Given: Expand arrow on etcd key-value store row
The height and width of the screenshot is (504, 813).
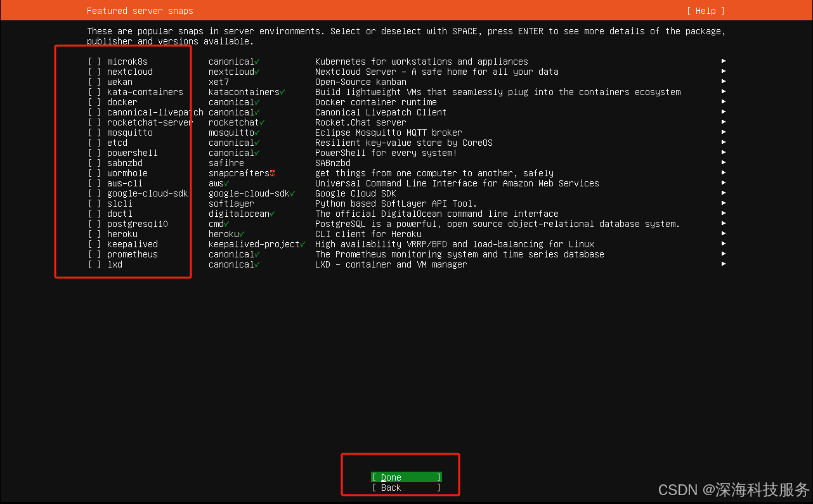Looking at the screenshot, I should point(724,143).
